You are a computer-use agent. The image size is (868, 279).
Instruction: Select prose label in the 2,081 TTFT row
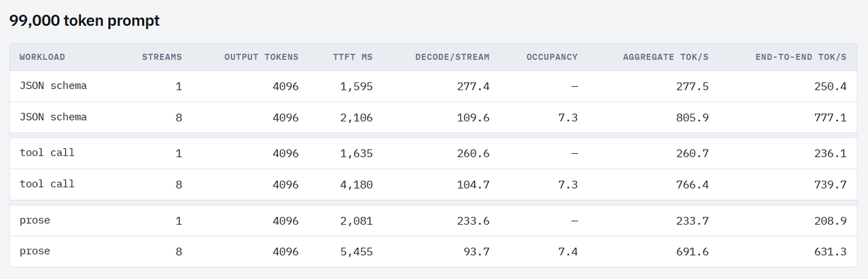tap(35, 220)
